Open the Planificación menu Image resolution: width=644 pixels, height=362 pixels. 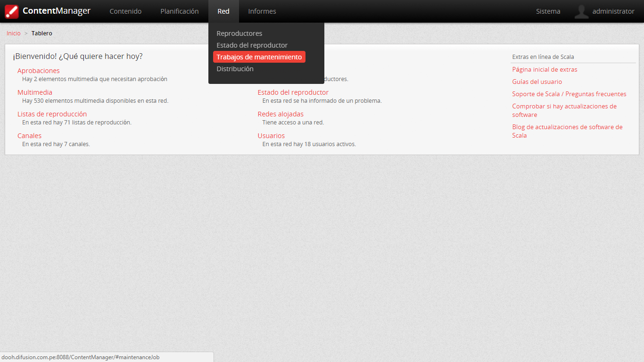coord(180,11)
